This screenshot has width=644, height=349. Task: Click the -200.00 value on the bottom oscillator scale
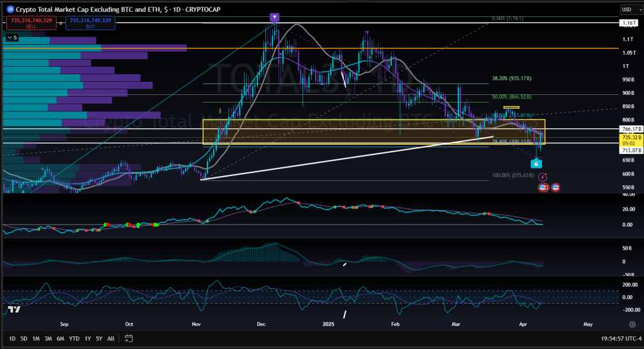coord(630,310)
